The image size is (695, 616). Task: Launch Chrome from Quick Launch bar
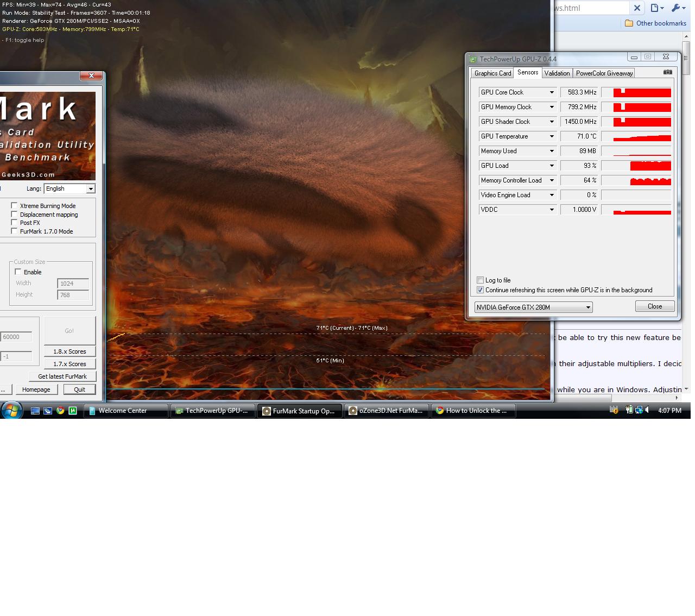(60, 411)
